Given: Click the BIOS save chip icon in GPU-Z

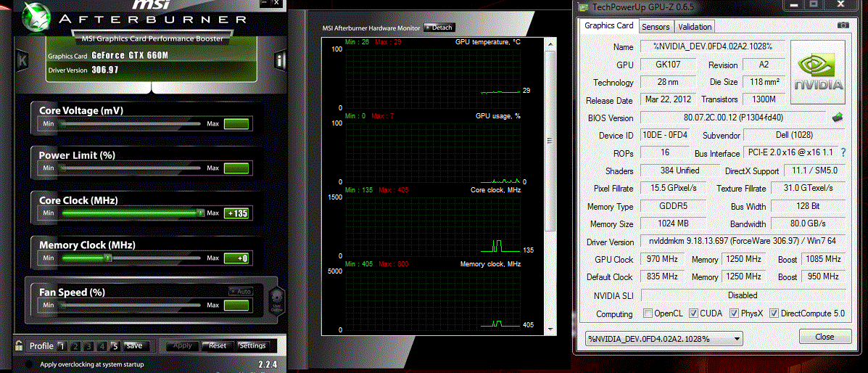Looking at the screenshot, I should tap(838, 117).
